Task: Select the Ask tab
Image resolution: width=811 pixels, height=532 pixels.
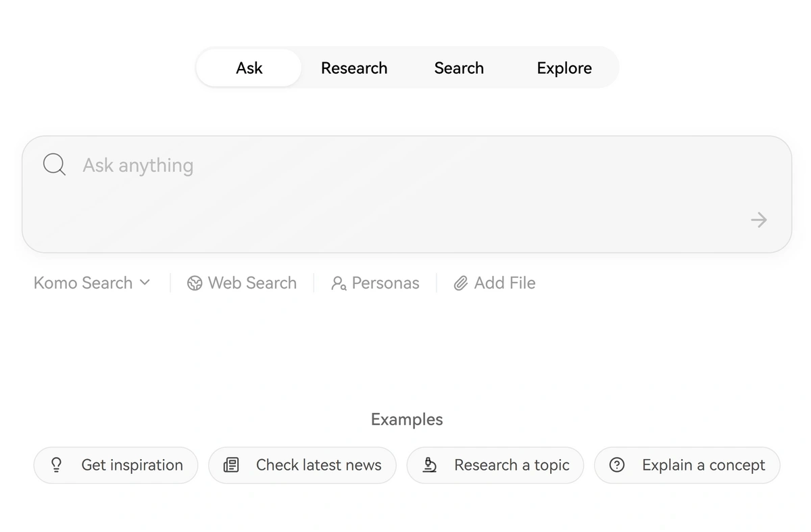Action: [x=249, y=68]
